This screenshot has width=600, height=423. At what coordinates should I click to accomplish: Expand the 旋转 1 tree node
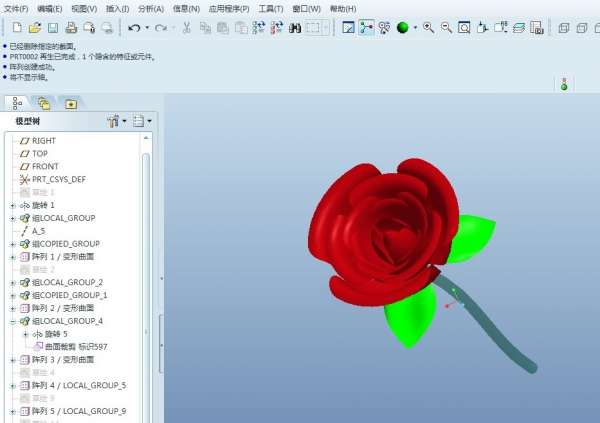tap(13, 205)
